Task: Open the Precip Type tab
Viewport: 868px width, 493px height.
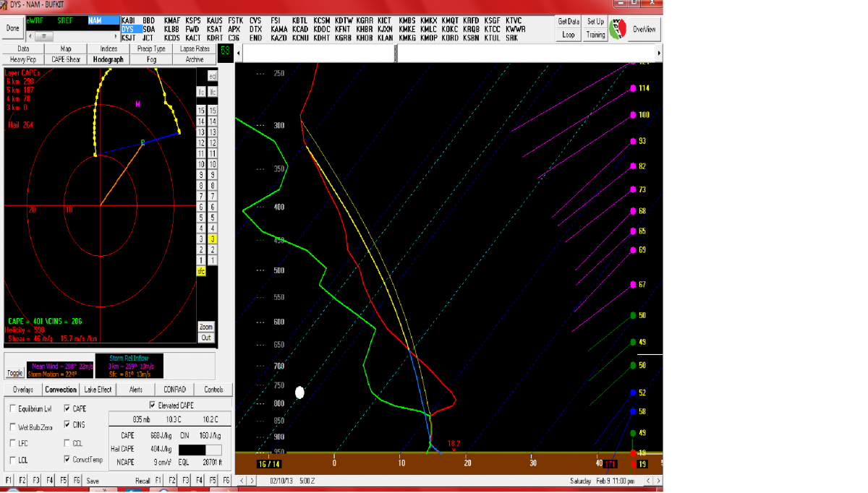Action: coord(151,48)
